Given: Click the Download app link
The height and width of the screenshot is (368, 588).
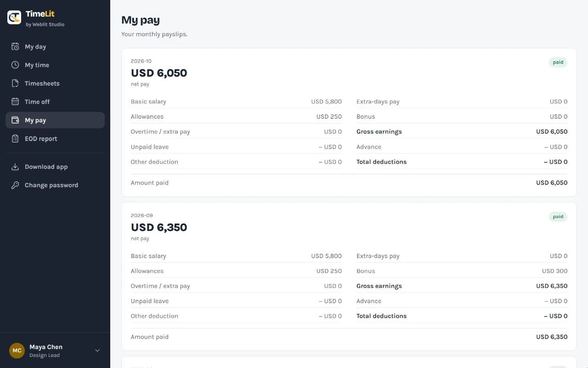Looking at the screenshot, I should click(x=55, y=167).
